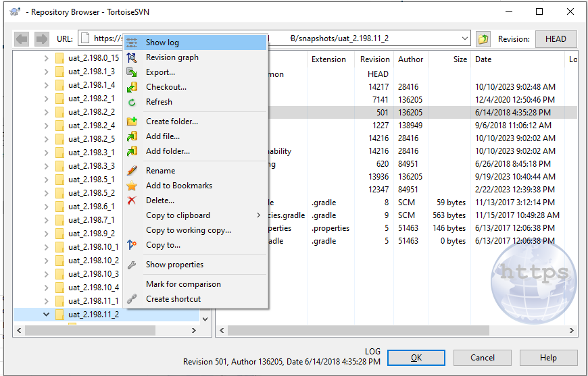Screen dimensions: 588x376
Task: Click the HEAD revision button
Action: [x=556, y=39]
